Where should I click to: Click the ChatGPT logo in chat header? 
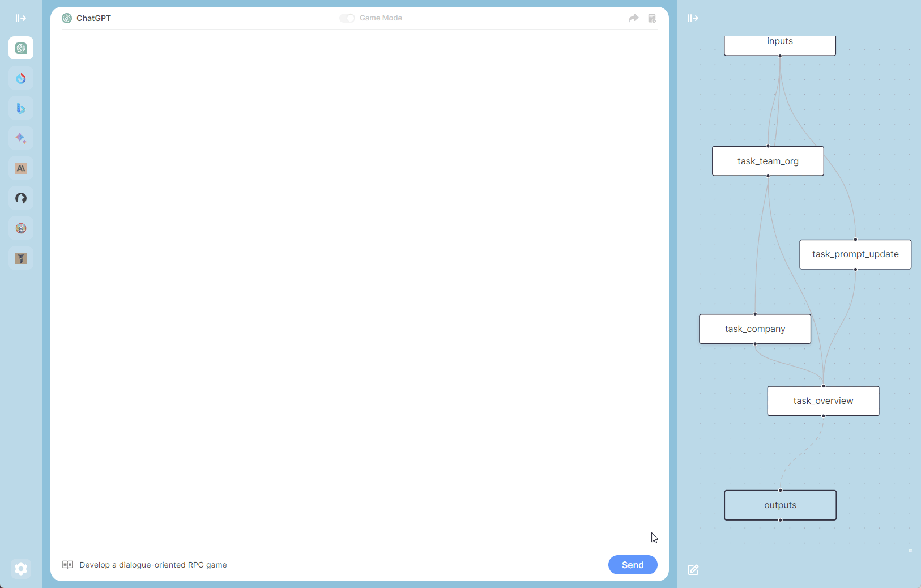[67, 18]
